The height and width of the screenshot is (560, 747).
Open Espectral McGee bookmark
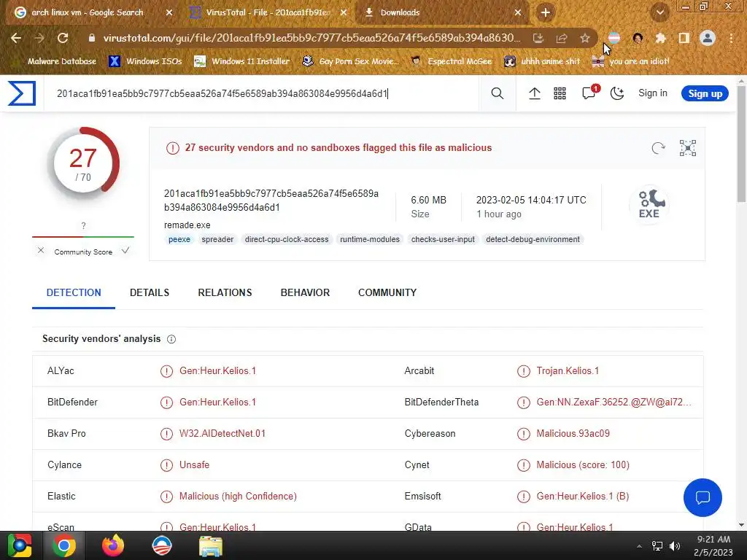[x=451, y=61]
